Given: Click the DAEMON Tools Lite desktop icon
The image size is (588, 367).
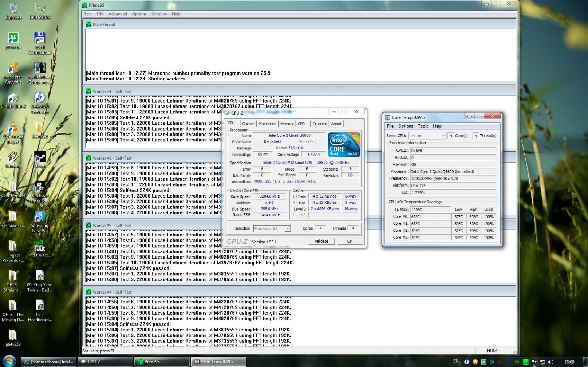Looking at the screenshot, I should coord(40,103).
